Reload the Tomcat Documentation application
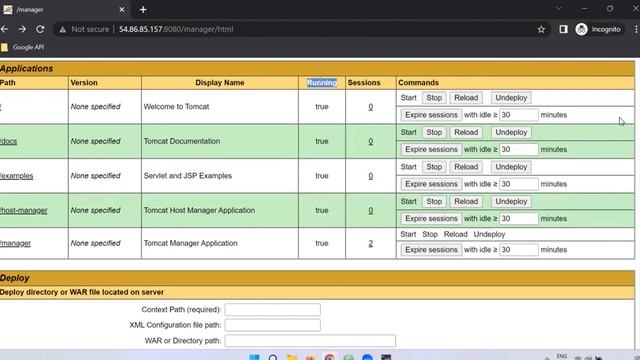 pos(466,133)
